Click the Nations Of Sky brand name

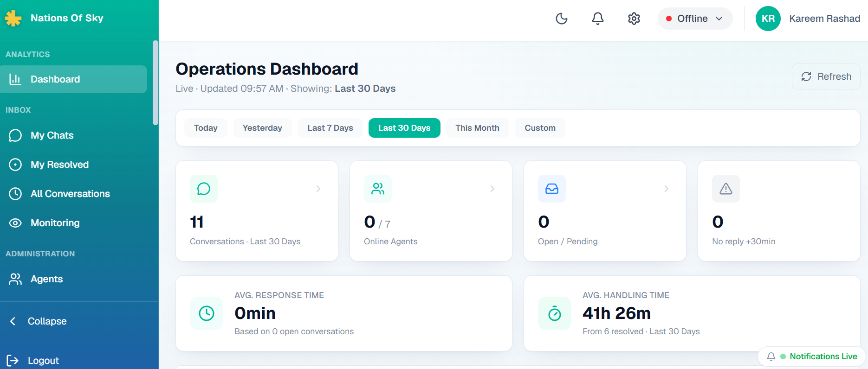[x=67, y=18]
